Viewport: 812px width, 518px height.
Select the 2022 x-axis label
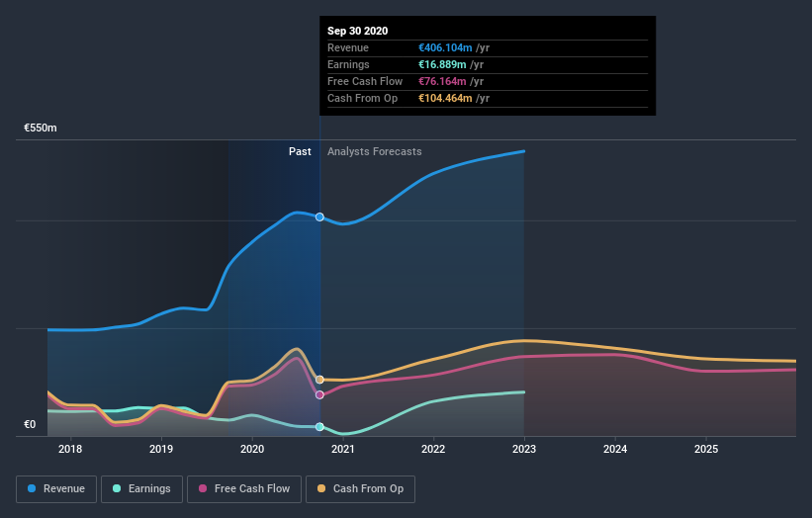point(433,449)
